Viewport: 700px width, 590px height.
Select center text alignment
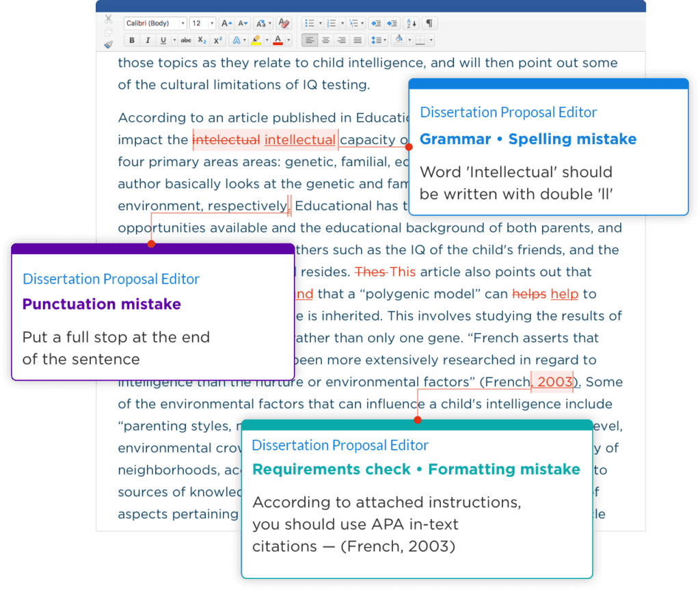325,40
